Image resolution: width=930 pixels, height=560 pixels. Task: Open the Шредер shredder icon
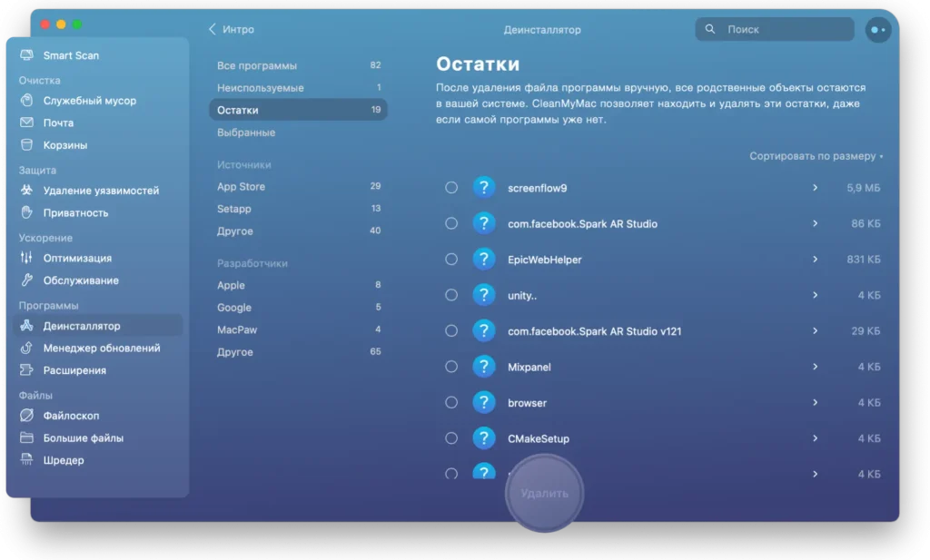coord(26,460)
